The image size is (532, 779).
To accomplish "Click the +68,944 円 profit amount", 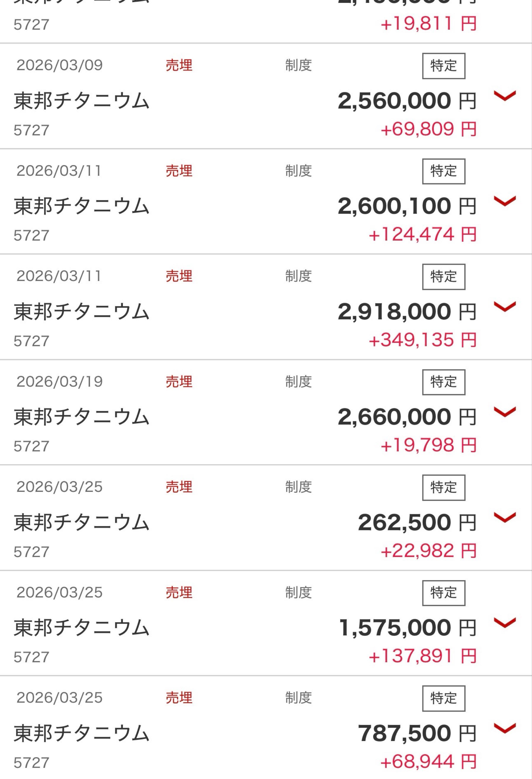I will (428, 761).
